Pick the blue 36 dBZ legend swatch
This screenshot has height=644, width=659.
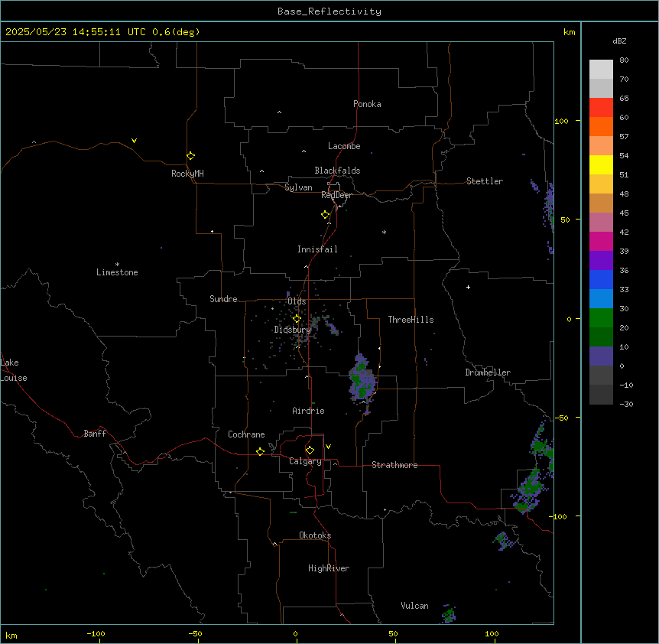[x=601, y=279]
